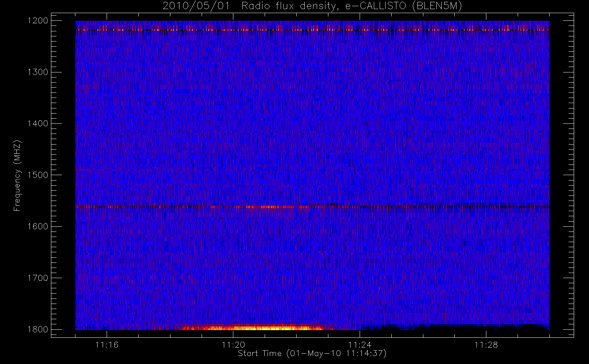The height and width of the screenshot is (364, 589).
Task: Select the 1600 frequency tick label
Action: 38,226
